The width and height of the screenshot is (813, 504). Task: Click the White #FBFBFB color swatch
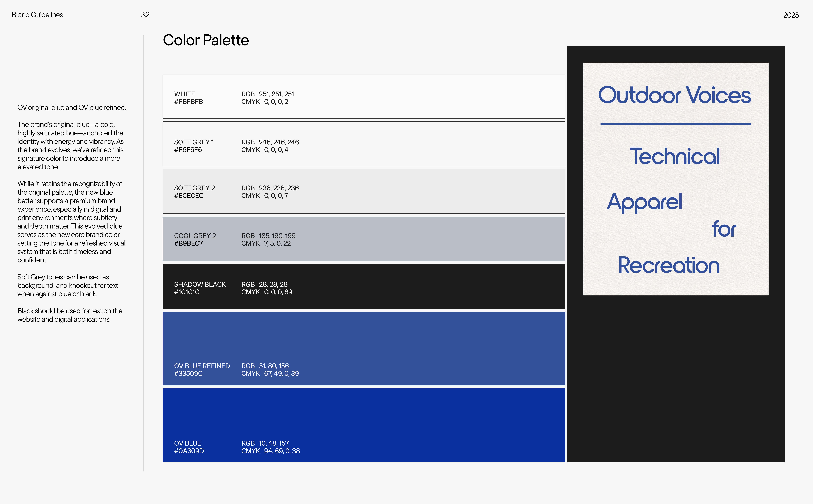(364, 96)
